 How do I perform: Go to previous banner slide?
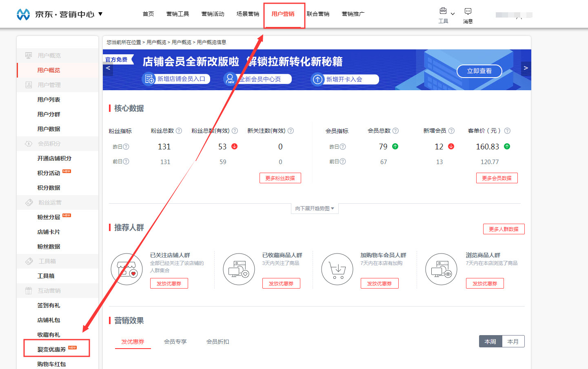point(108,68)
